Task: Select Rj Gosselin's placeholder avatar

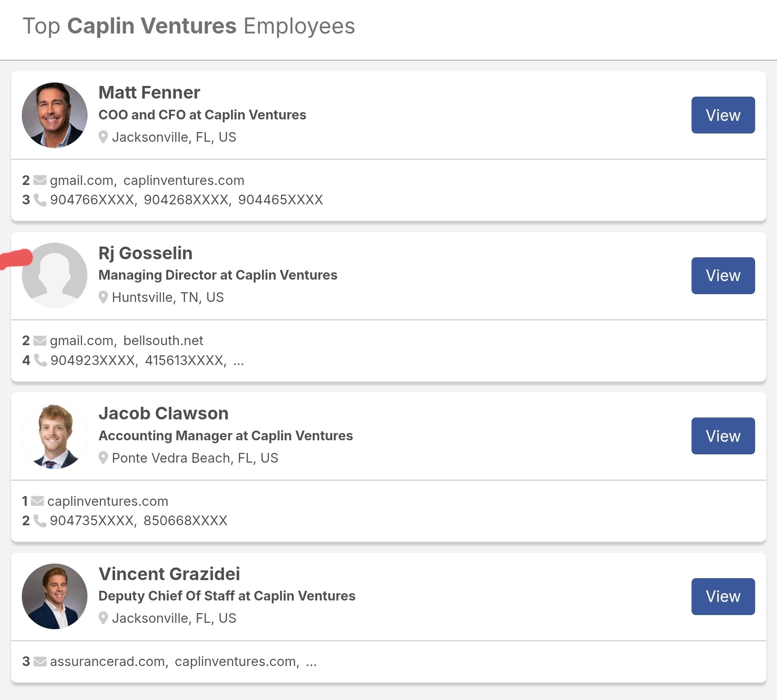Action: tap(54, 275)
